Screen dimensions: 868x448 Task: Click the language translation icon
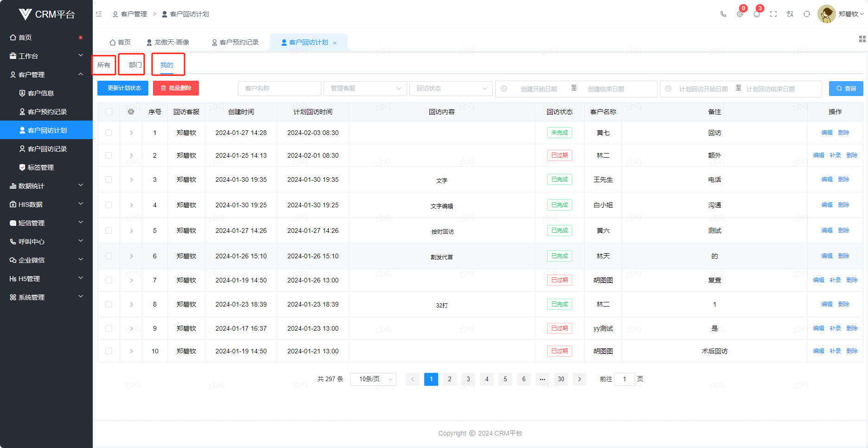click(790, 14)
